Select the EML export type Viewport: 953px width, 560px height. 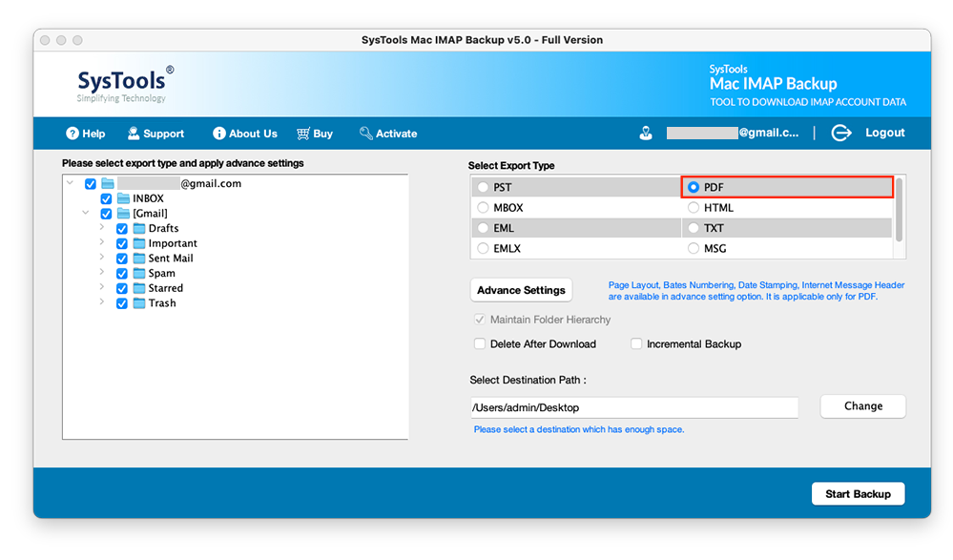coord(483,228)
